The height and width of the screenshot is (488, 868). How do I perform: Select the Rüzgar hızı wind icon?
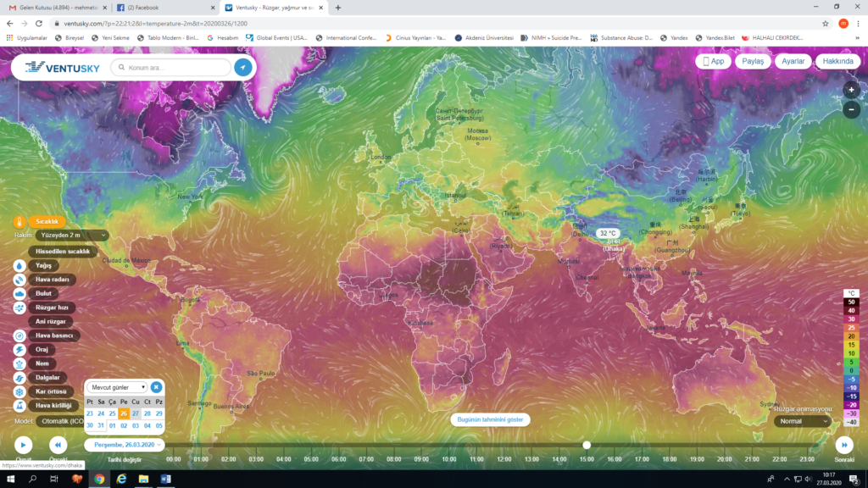point(19,308)
